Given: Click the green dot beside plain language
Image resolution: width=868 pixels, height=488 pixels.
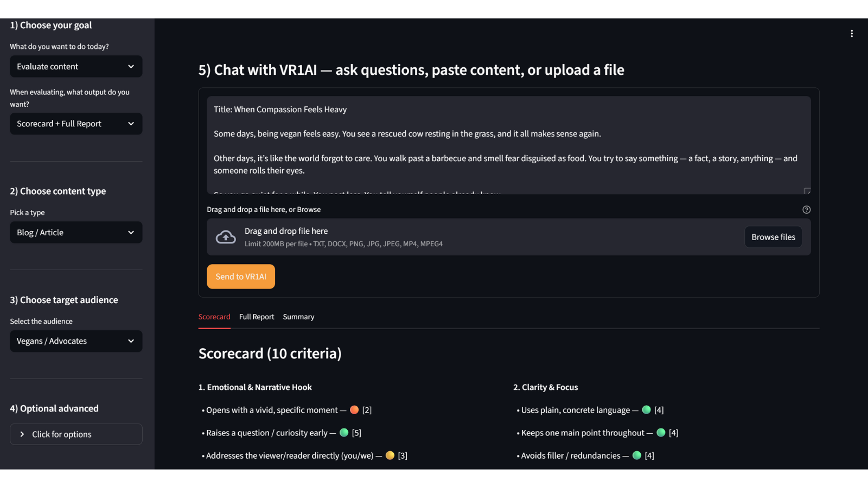Looking at the screenshot, I should click(x=646, y=410).
